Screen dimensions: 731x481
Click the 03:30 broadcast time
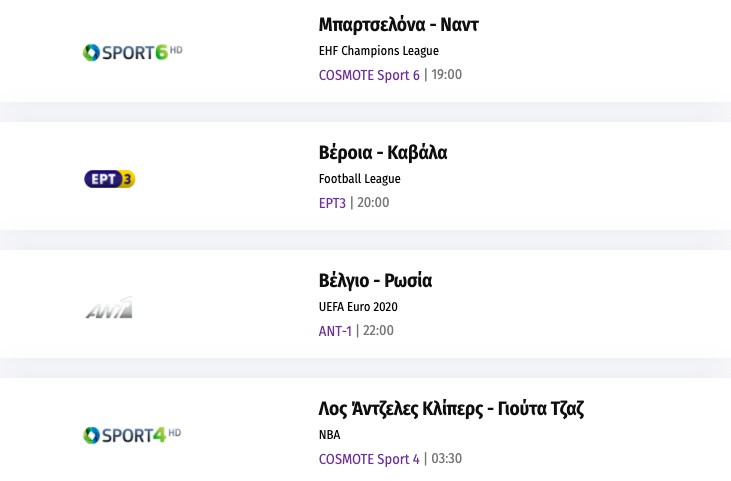(446, 459)
